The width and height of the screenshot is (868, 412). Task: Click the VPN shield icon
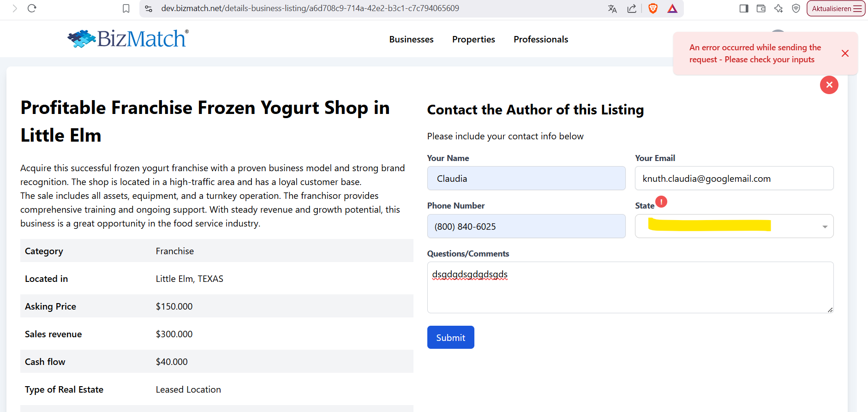(x=796, y=8)
